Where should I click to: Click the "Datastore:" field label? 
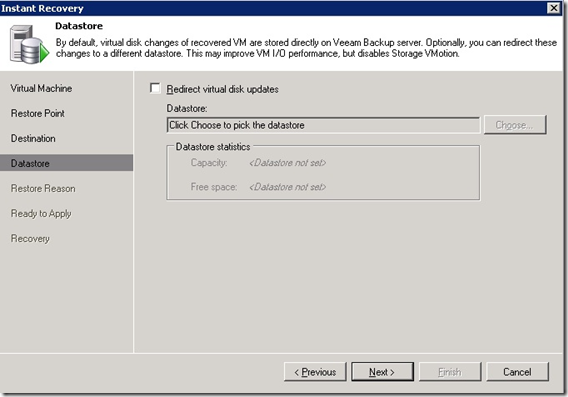[187, 108]
